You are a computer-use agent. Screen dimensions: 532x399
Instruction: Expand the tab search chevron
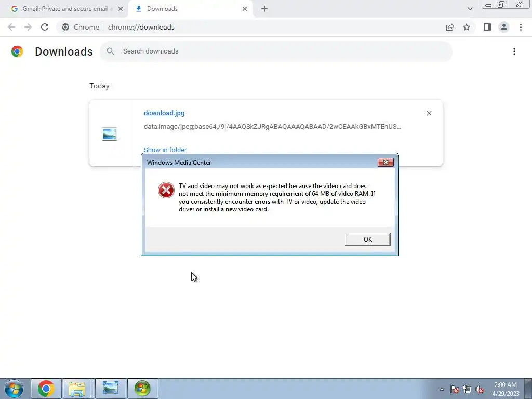pos(470,9)
